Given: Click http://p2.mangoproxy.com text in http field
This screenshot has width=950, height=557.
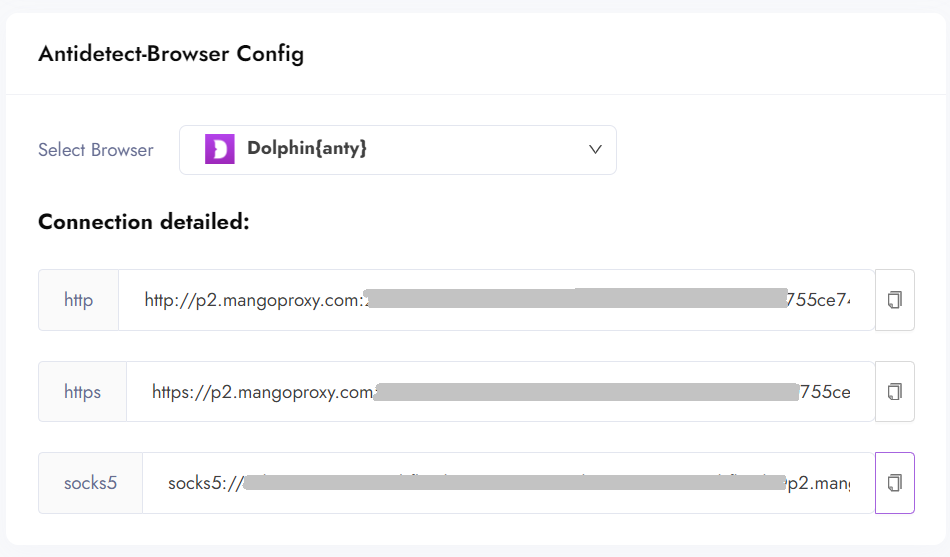Looking at the screenshot, I should tap(252, 300).
